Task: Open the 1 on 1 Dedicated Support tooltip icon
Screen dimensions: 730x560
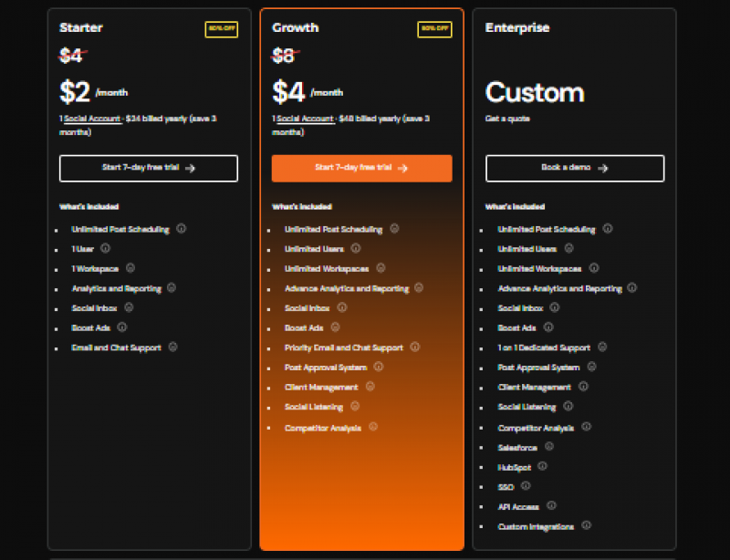Action: pyautogui.click(x=602, y=347)
